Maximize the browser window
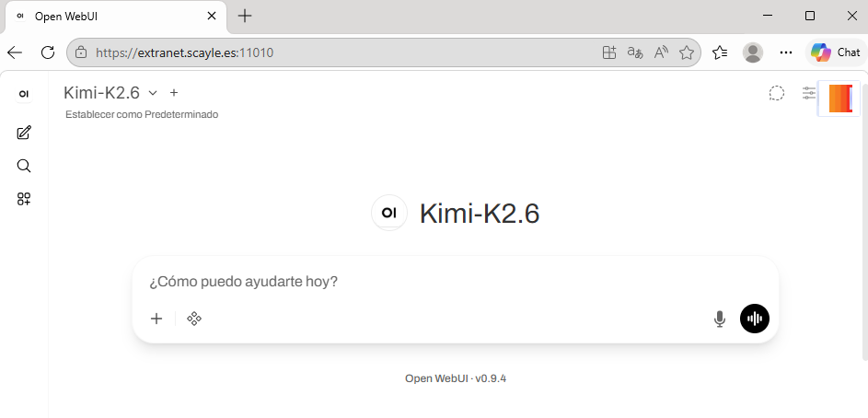 point(810,16)
